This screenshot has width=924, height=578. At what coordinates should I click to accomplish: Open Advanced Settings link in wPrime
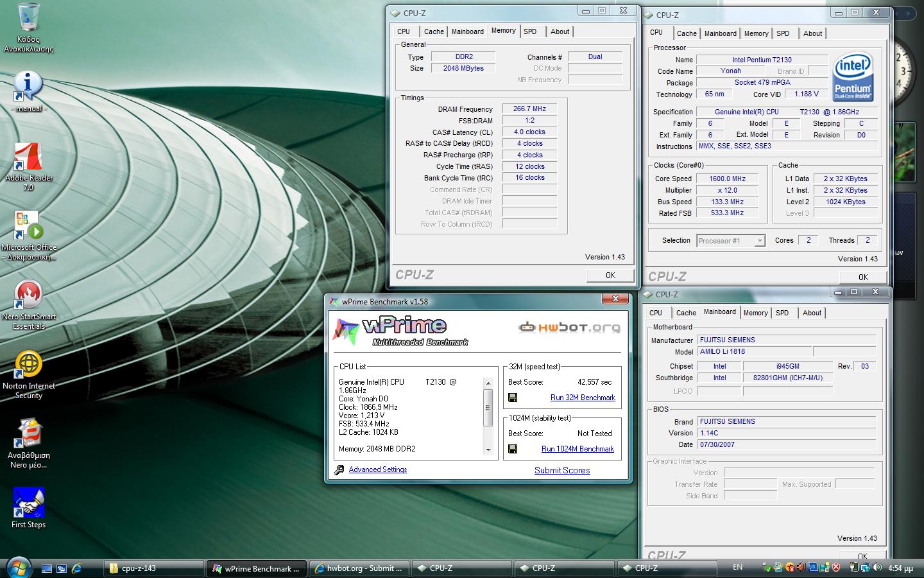pos(378,469)
